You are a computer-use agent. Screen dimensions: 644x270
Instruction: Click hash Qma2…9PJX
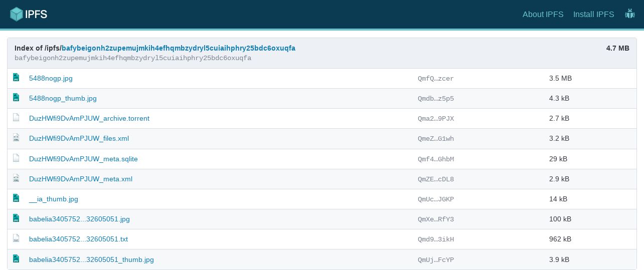(x=436, y=118)
